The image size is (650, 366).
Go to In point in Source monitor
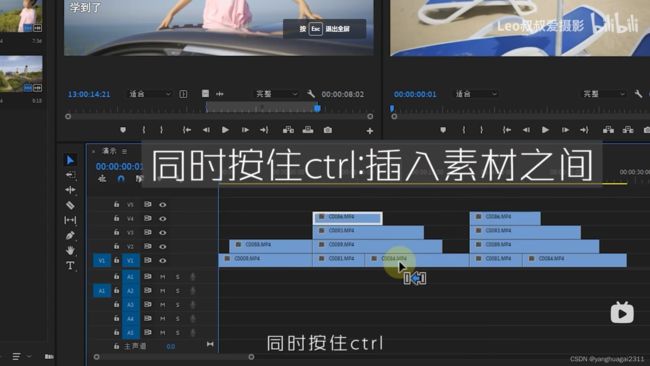(187, 130)
